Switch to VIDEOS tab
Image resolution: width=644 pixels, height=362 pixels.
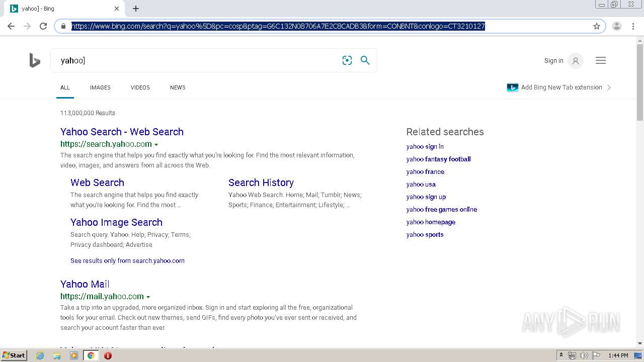pos(140,87)
